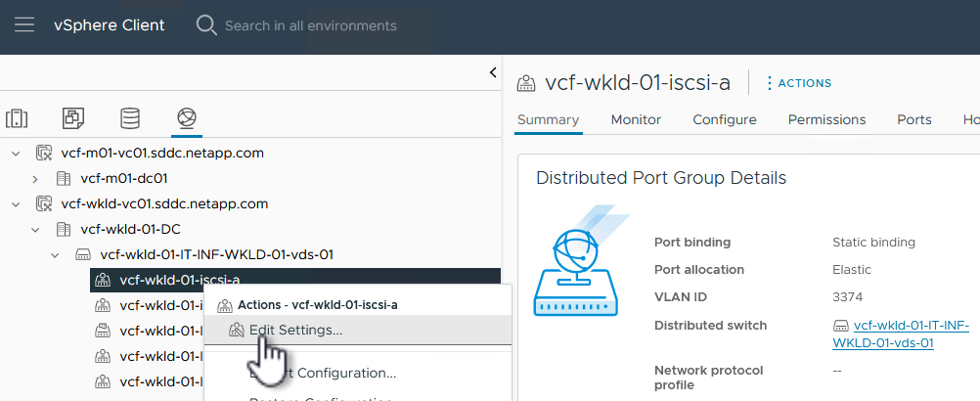Click the vcf-wkld-01-iscsi-a port group icon in header
The height and width of the screenshot is (401, 980).
pyautogui.click(x=526, y=83)
